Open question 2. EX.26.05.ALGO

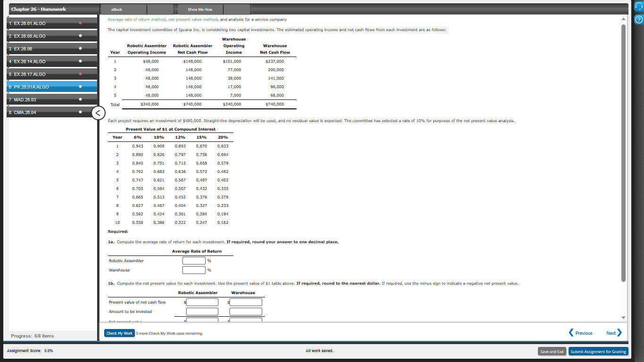(53, 35)
